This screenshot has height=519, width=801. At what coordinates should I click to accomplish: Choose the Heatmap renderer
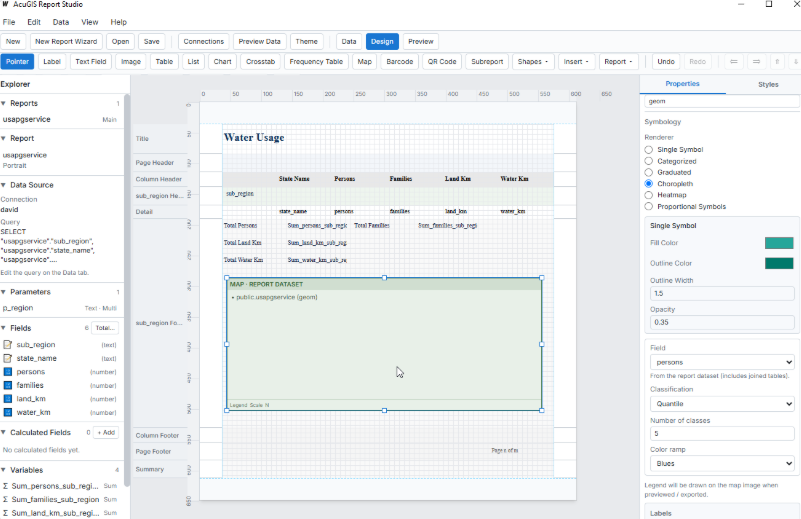(649, 195)
